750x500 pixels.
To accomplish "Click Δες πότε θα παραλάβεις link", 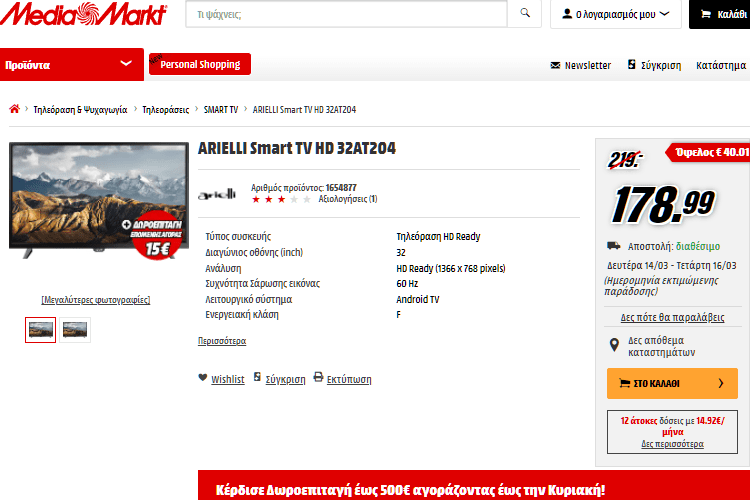I will 672,317.
